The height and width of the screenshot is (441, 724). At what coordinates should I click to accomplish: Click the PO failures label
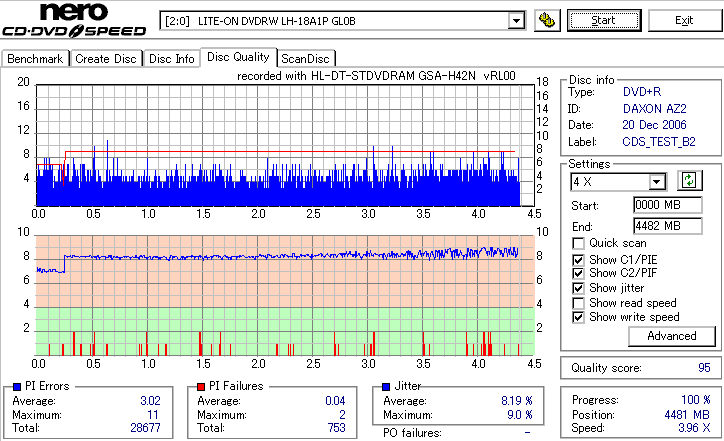[412, 433]
